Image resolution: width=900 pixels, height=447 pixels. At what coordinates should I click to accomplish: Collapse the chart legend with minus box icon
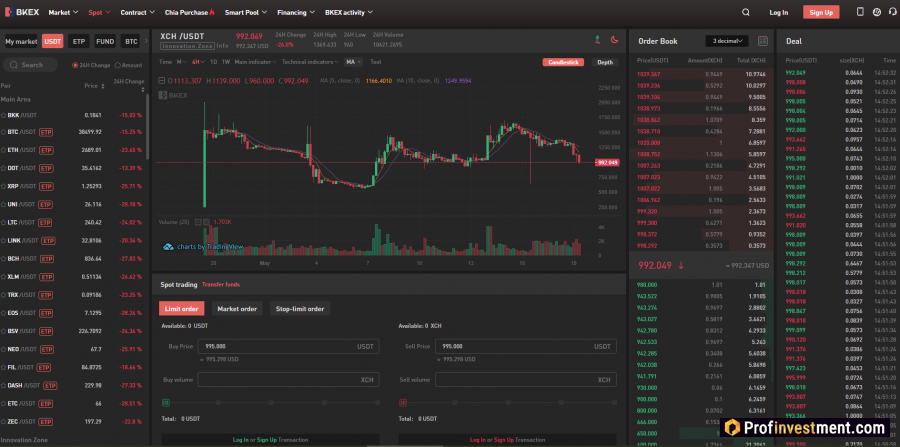tap(161, 81)
